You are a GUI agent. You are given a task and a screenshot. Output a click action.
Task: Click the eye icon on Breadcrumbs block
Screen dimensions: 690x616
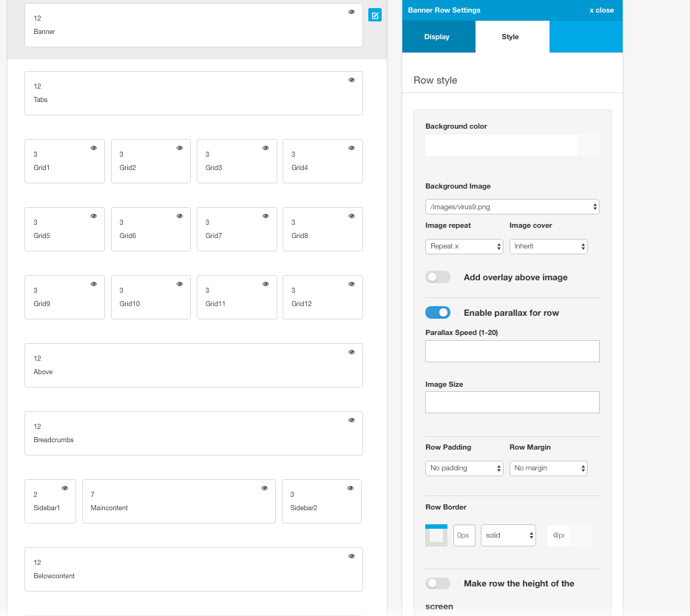point(351,420)
